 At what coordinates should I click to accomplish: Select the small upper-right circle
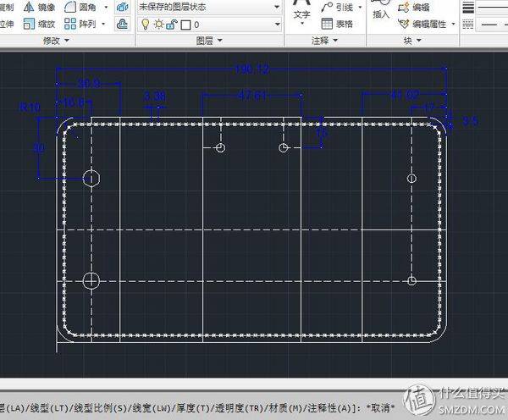[411, 178]
